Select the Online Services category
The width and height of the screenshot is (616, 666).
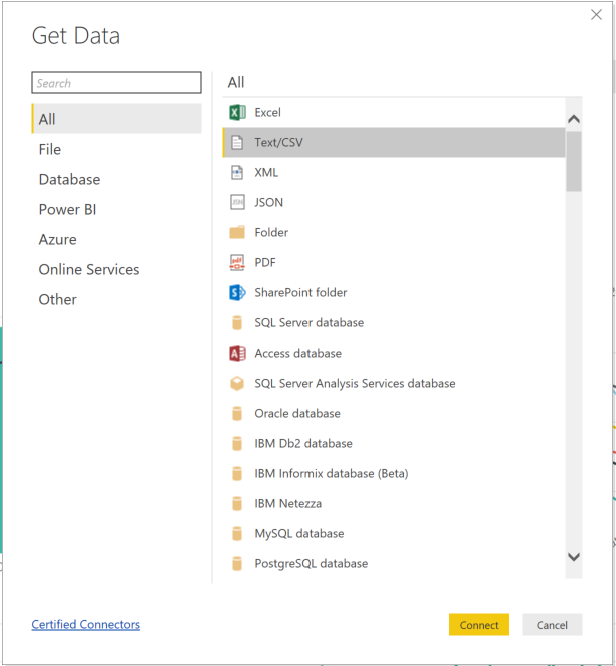116,269
